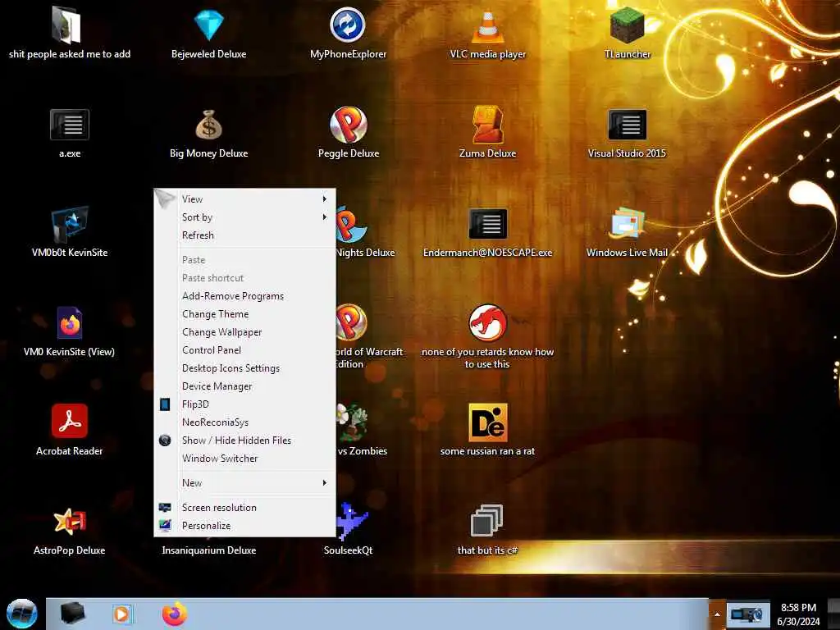
Task: Click the Insaniquarium Deluxe label
Action: coord(209,550)
